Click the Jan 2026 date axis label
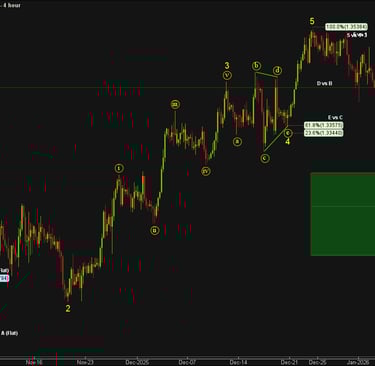The width and height of the screenshot is (375, 366). pyautogui.click(x=358, y=362)
